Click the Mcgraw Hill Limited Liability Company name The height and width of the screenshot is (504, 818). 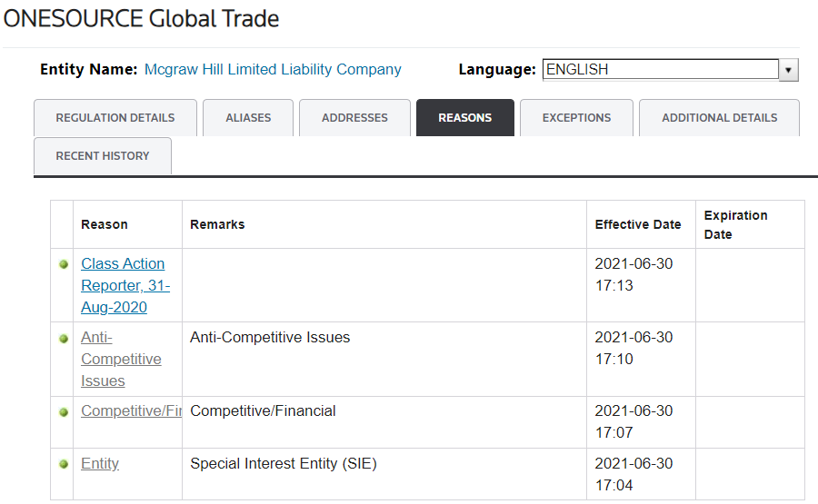(x=273, y=70)
